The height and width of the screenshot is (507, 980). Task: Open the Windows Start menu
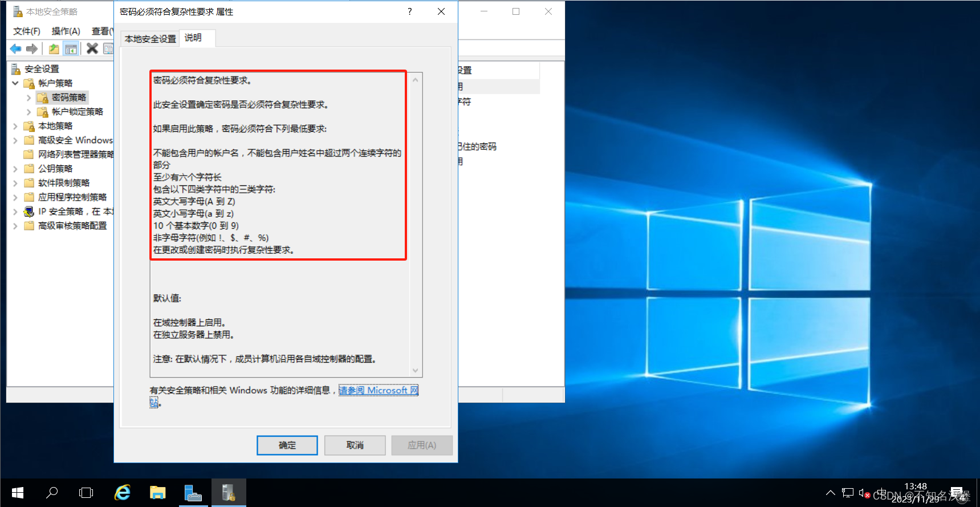pos(17,493)
